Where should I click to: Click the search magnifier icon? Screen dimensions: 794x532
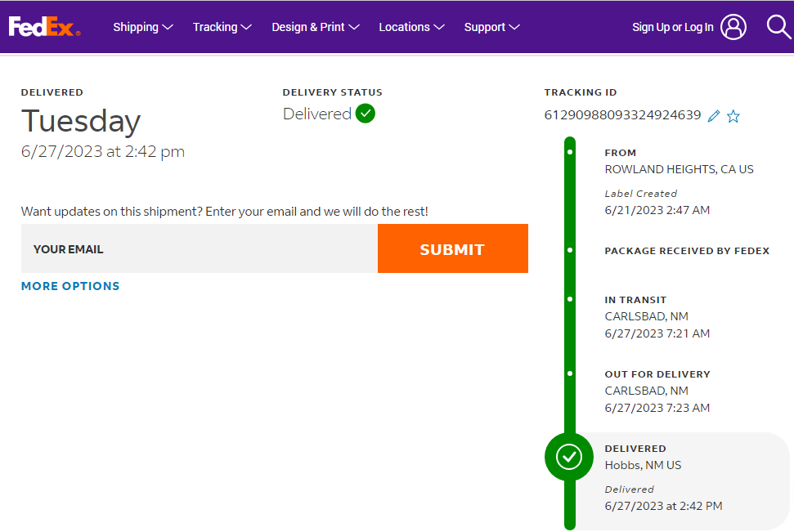tap(778, 27)
